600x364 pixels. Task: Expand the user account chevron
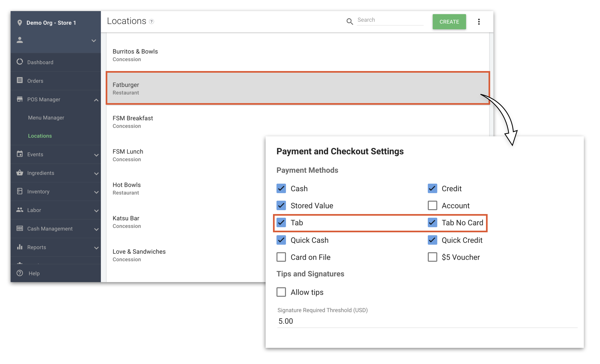point(94,41)
